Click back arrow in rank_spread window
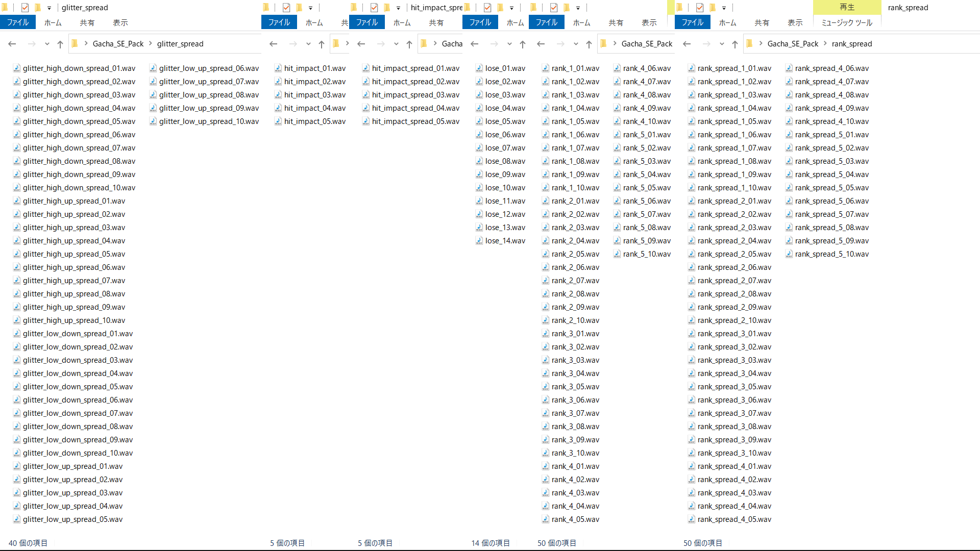Viewport: 980px width, 551px height. 687,44
